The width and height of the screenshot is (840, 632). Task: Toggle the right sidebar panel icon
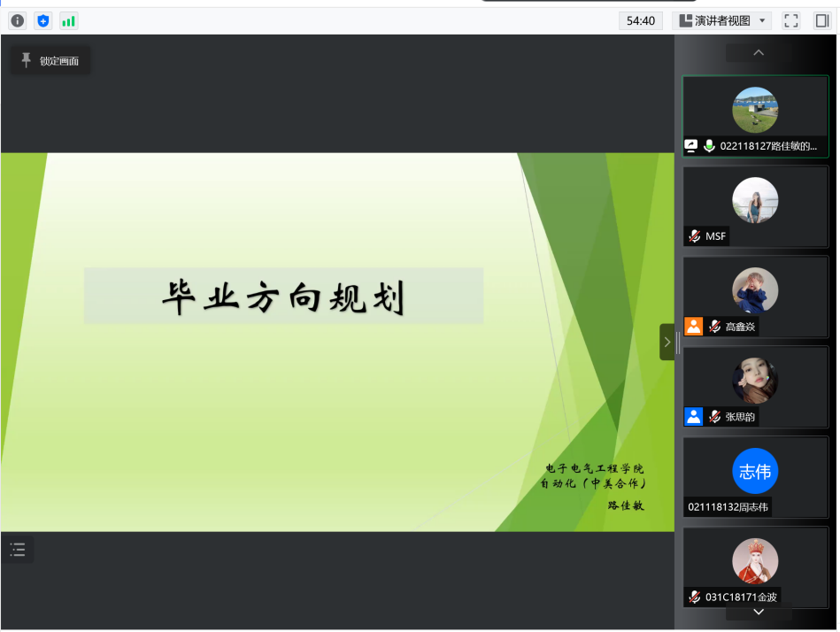(x=821, y=20)
